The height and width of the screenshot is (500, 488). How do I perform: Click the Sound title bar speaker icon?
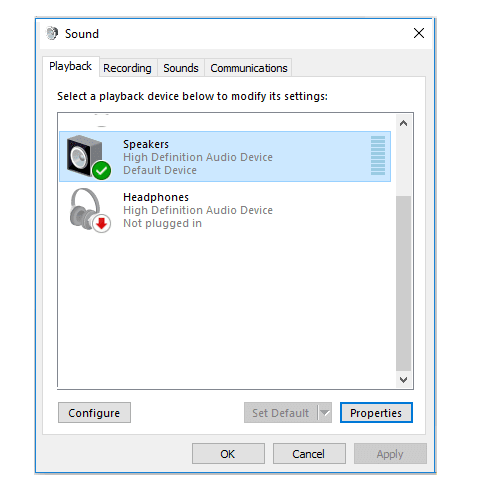(52, 33)
